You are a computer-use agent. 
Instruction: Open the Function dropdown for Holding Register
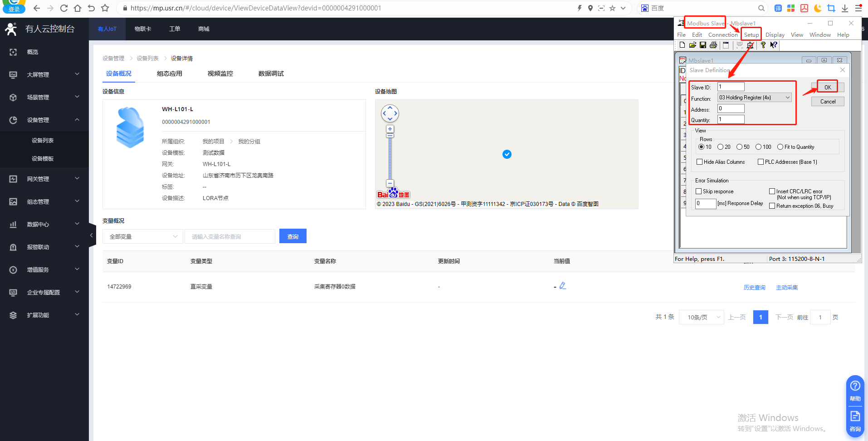pyautogui.click(x=755, y=98)
